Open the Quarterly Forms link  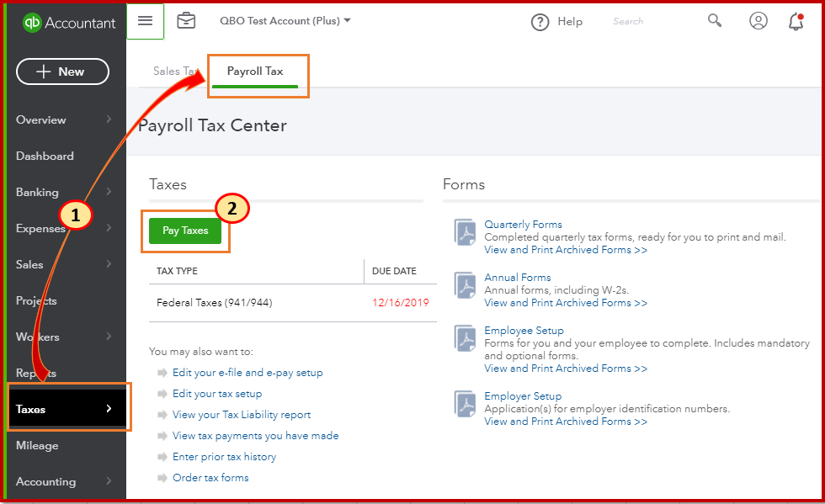tap(523, 224)
